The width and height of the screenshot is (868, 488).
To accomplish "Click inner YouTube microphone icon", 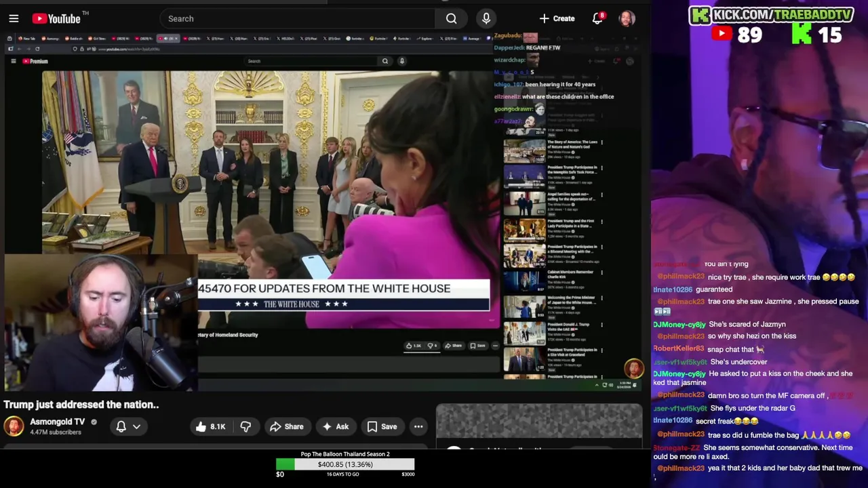I will [x=401, y=61].
